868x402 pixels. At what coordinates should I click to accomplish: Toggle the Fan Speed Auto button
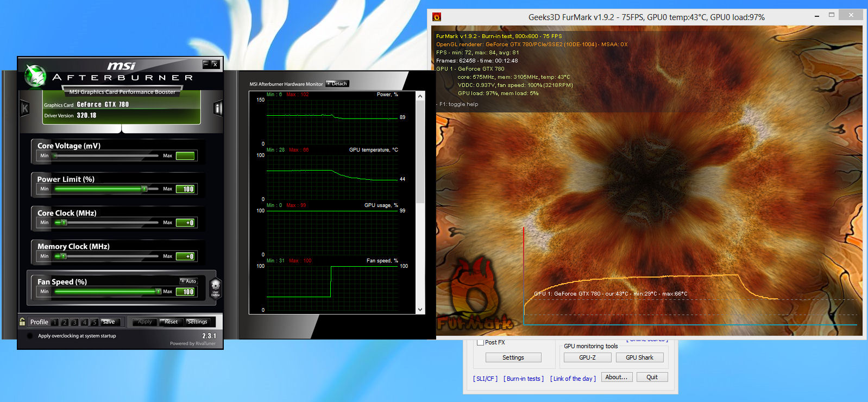click(x=189, y=281)
